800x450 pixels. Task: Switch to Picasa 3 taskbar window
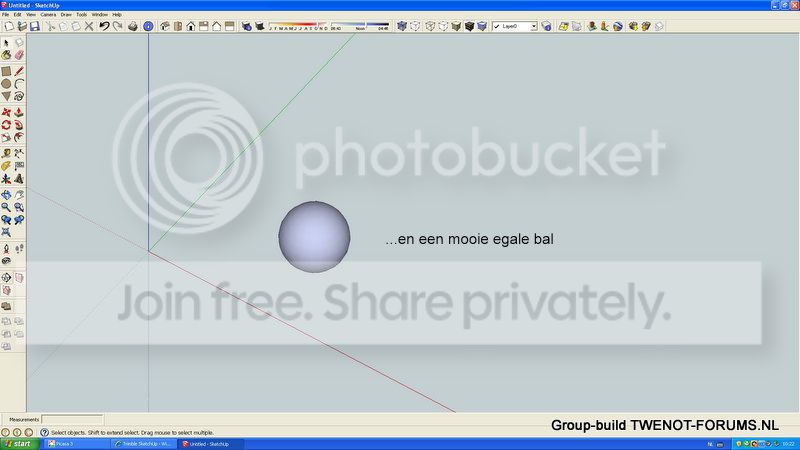click(77, 444)
